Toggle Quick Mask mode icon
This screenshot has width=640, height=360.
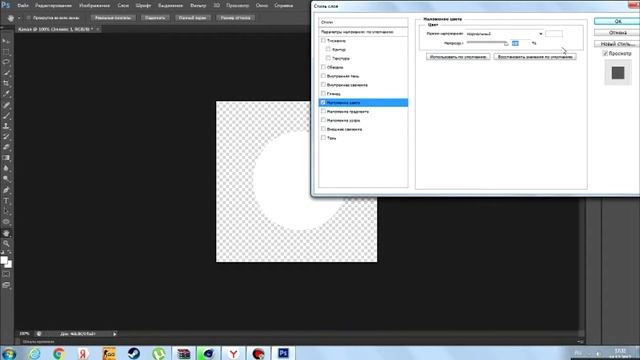pos(6,274)
